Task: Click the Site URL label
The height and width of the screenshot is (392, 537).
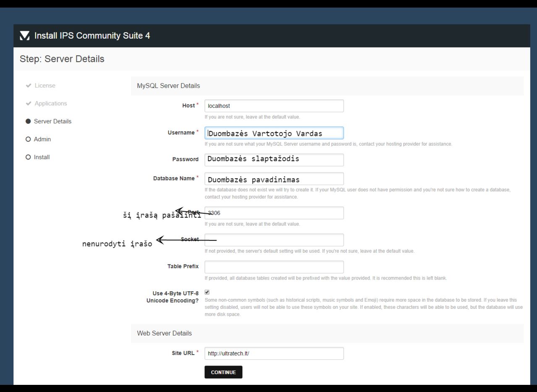Action: coord(183,353)
